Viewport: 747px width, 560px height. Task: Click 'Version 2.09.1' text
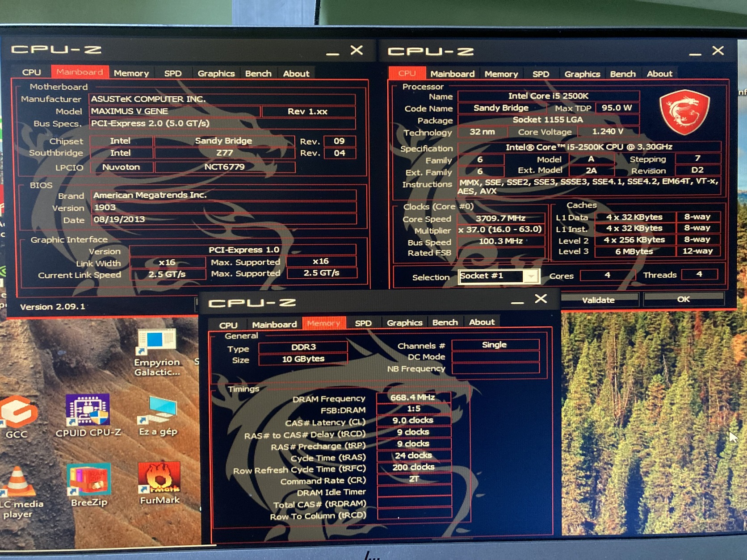(52, 307)
